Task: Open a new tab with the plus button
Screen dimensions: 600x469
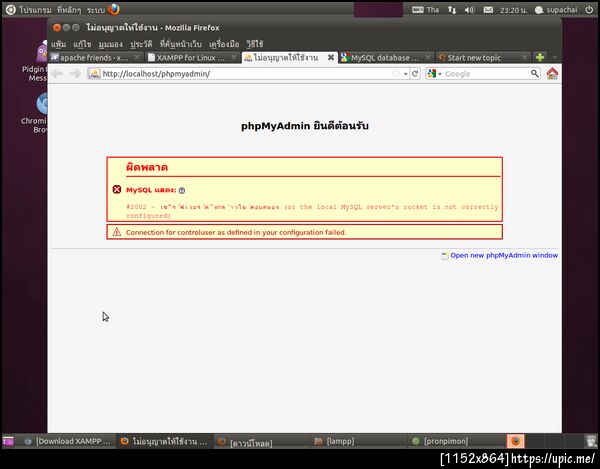Action: pos(540,57)
